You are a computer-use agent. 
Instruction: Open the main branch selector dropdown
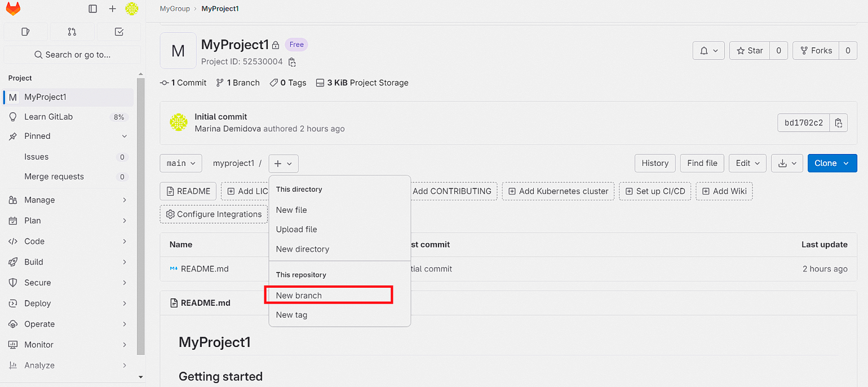click(x=181, y=163)
